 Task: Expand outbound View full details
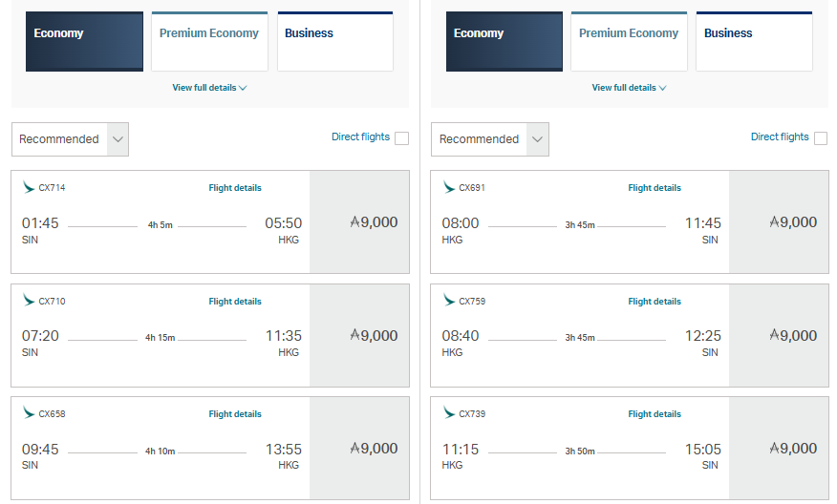[x=209, y=88]
